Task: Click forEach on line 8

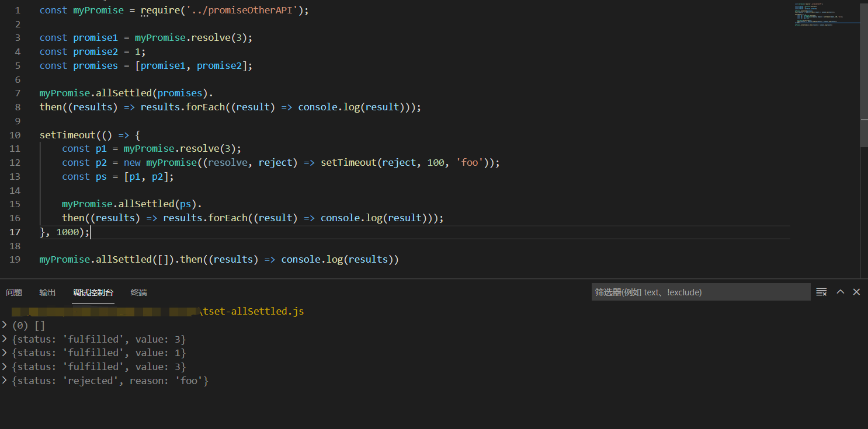Action: point(206,107)
